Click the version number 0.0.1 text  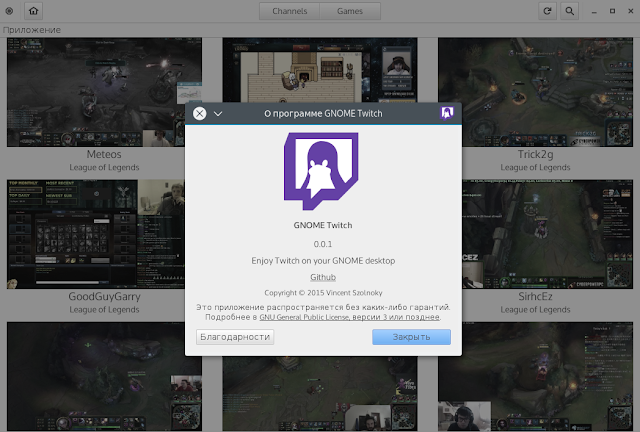[x=323, y=244]
